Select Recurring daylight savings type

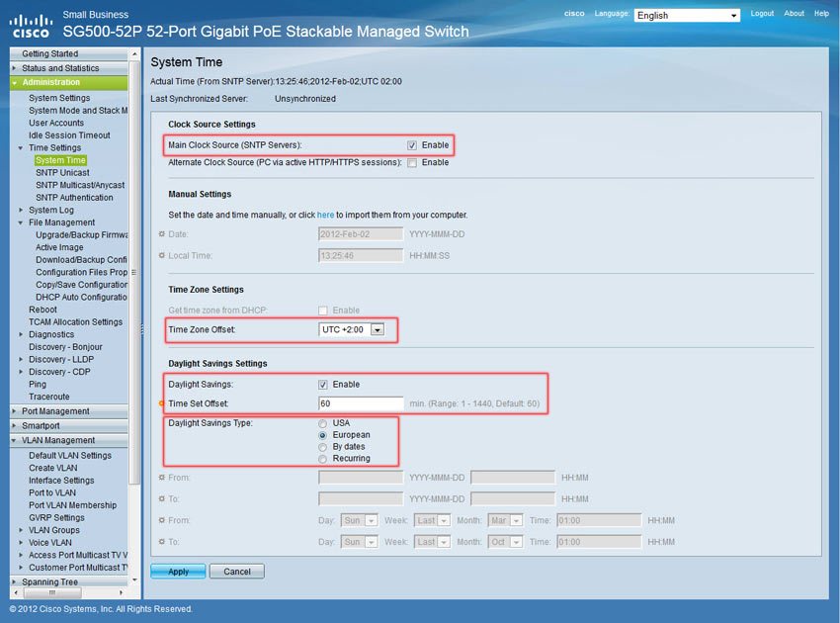[322, 459]
